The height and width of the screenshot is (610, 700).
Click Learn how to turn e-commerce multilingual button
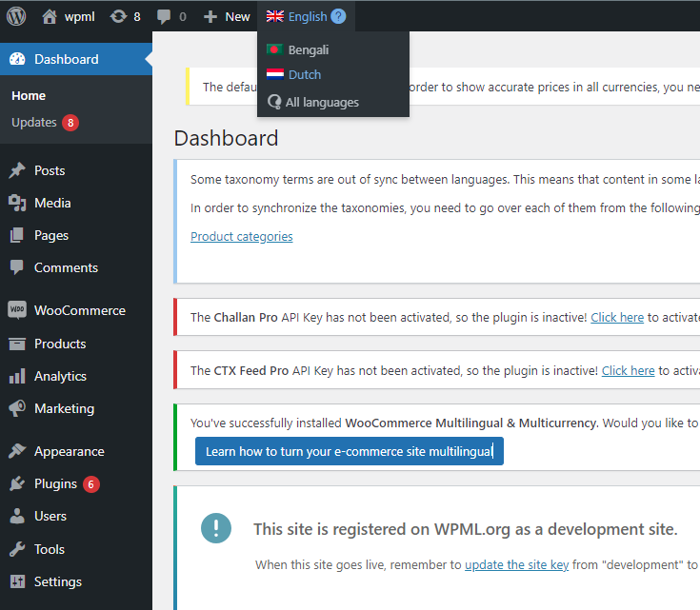[350, 451]
